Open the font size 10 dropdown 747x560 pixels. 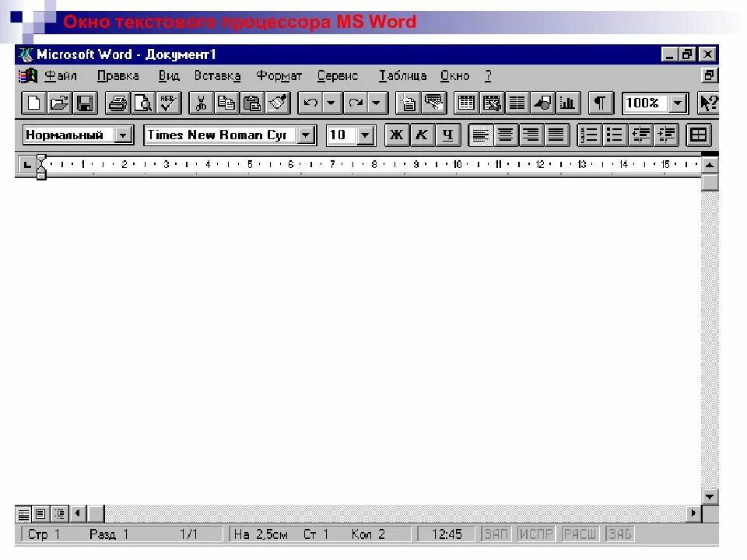pyautogui.click(x=365, y=135)
